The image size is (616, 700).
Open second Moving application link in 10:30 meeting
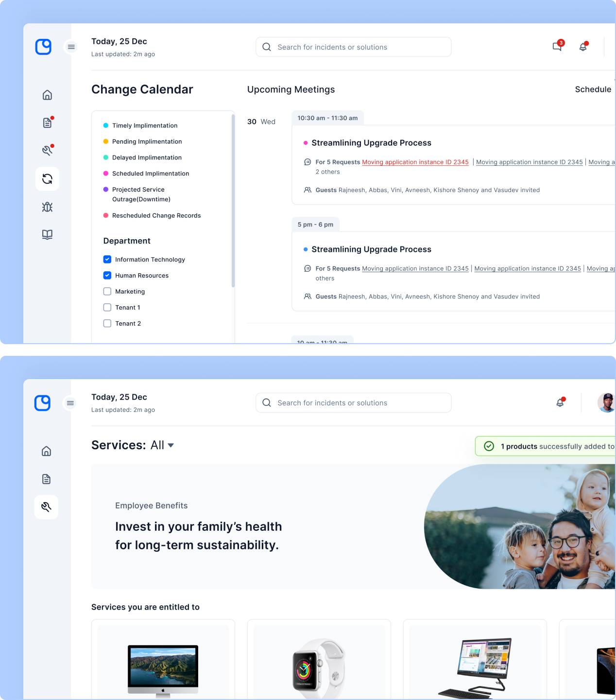(x=530, y=162)
